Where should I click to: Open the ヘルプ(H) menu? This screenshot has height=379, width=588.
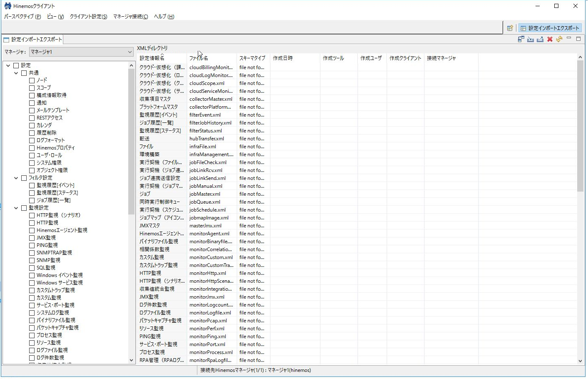pos(164,17)
